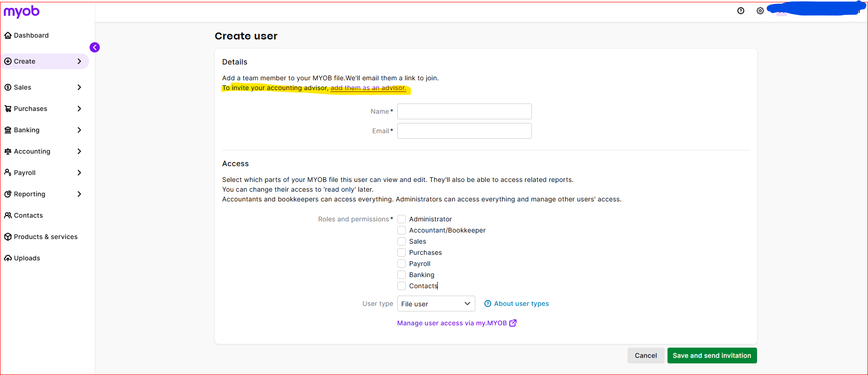Image resolution: width=868 pixels, height=375 pixels.
Task: Click the Products & services box icon
Action: (x=8, y=237)
